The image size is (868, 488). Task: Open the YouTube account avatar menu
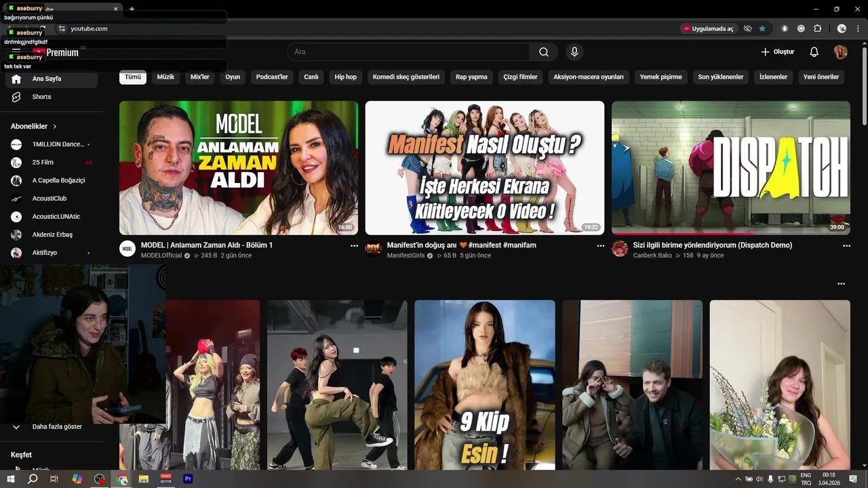pyautogui.click(x=840, y=52)
